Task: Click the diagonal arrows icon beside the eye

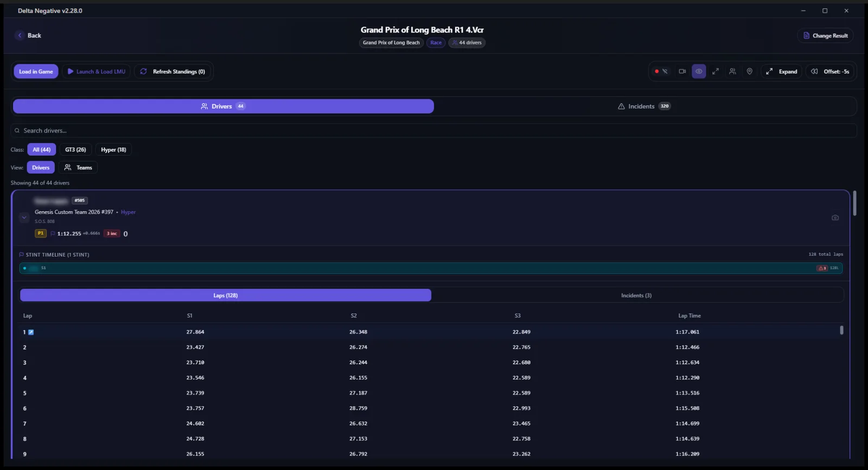Action: pos(716,72)
